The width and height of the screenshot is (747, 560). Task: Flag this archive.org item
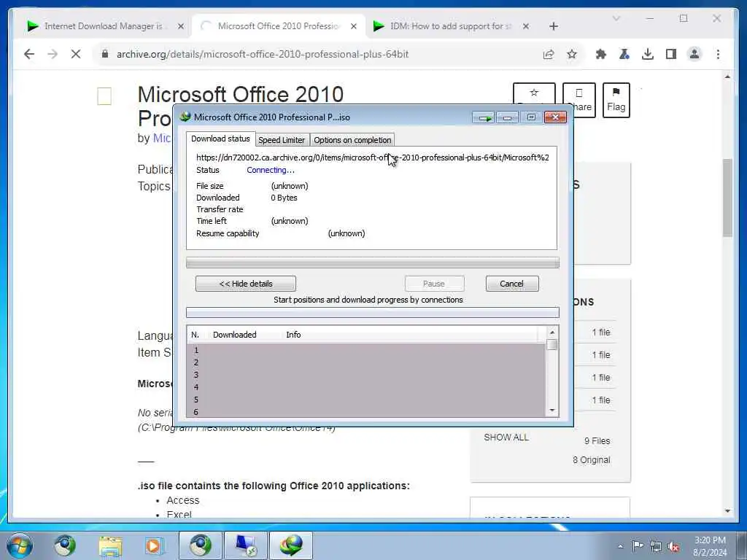(x=616, y=100)
